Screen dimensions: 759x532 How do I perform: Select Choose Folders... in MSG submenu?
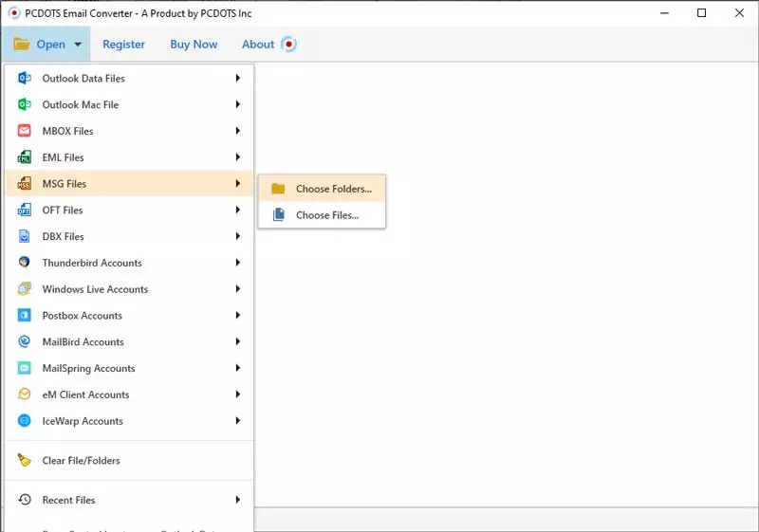pyautogui.click(x=322, y=189)
